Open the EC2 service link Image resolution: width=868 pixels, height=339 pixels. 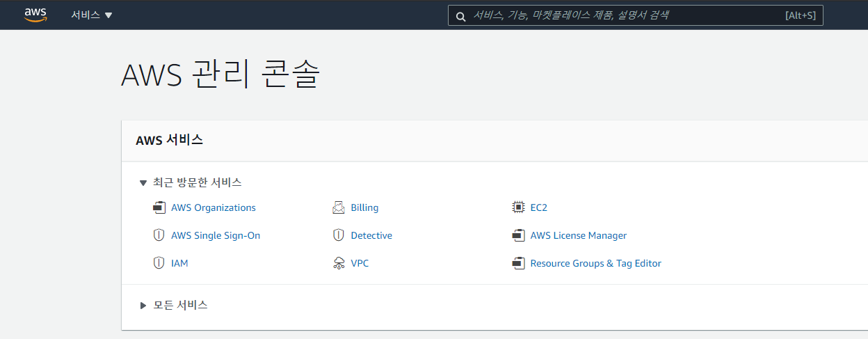[539, 207]
